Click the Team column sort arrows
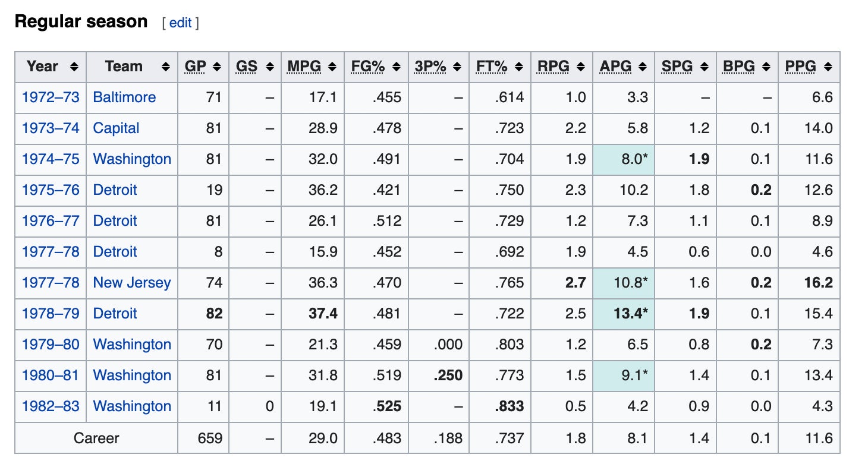This screenshot has height=467, width=868. click(x=165, y=67)
